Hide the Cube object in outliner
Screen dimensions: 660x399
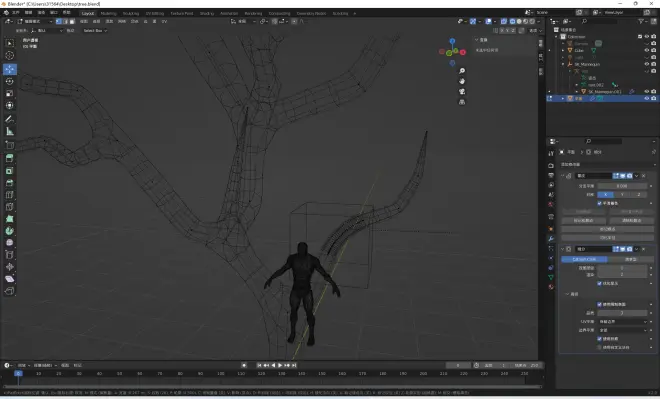pyautogui.click(x=647, y=50)
